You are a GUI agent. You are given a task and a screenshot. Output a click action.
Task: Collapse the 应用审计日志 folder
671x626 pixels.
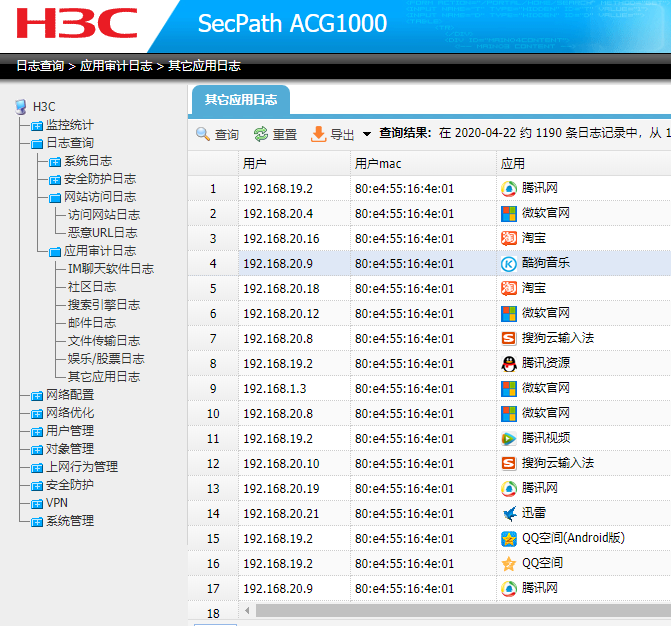[x=55, y=252]
